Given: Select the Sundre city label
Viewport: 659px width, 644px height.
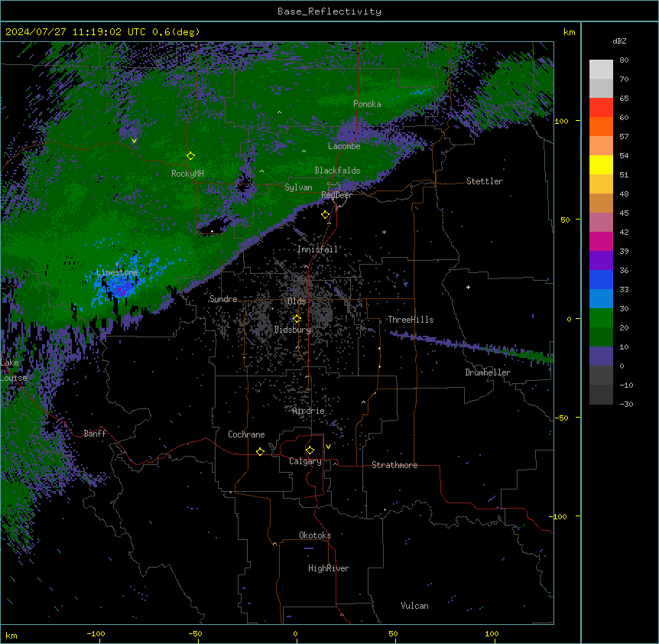Looking at the screenshot, I should (223, 299).
